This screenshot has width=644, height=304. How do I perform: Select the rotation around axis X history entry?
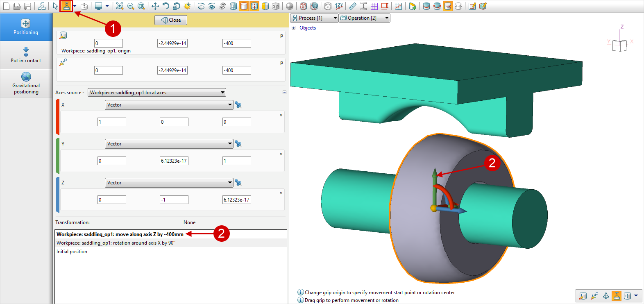(116, 243)
